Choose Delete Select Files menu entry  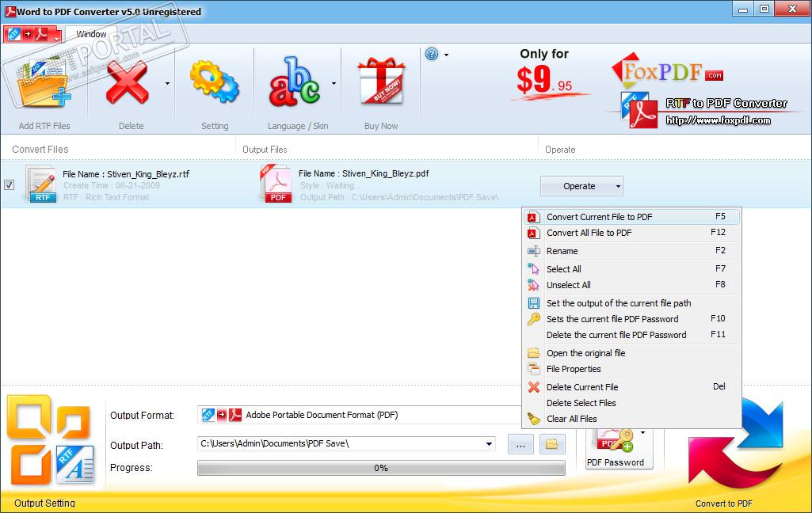coord(632,403)
